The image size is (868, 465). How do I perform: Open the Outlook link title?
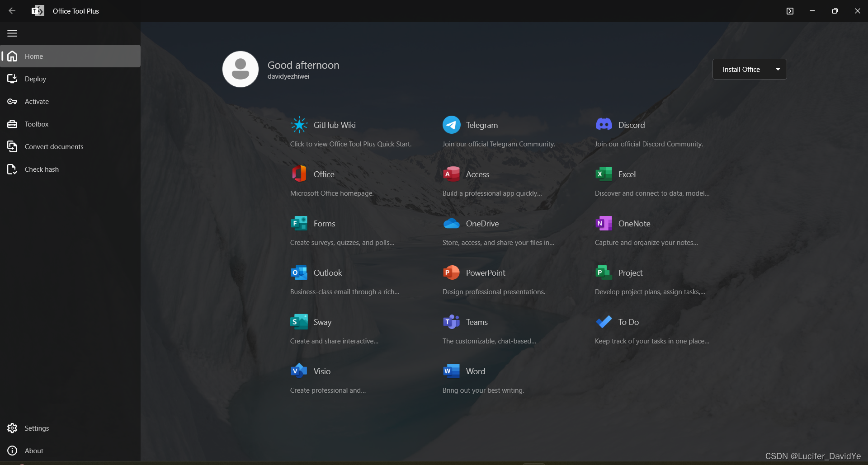328,272
